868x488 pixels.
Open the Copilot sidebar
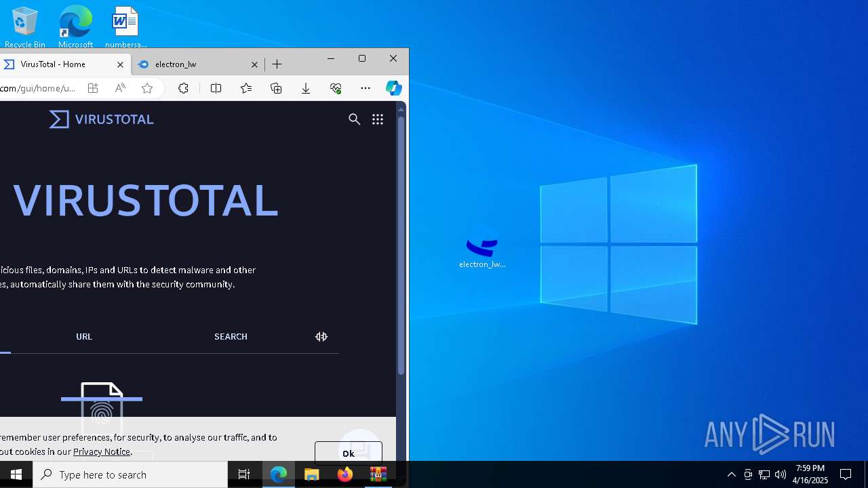394,88
